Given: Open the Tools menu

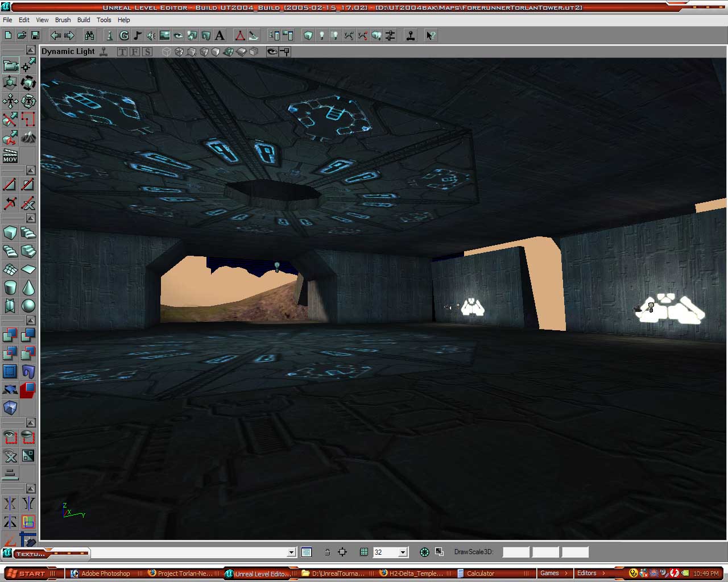Looking at the screenshot, I should pos(104,20).
